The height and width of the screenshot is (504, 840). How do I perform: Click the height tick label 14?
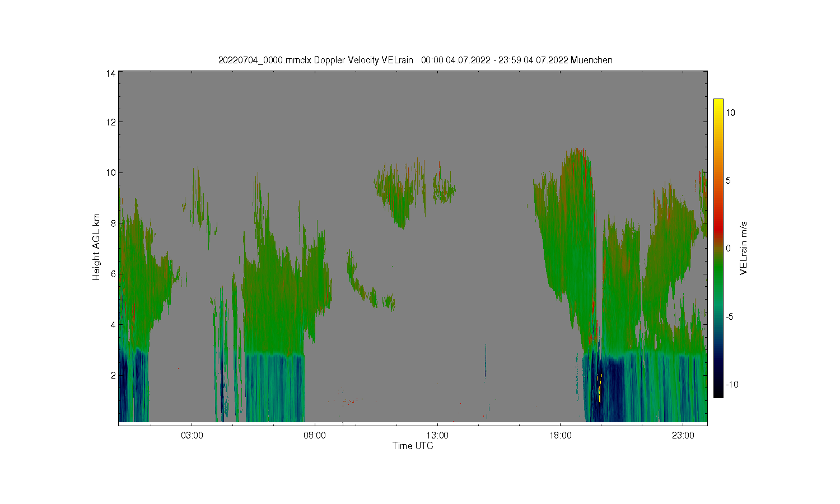(x=111, y=73)
